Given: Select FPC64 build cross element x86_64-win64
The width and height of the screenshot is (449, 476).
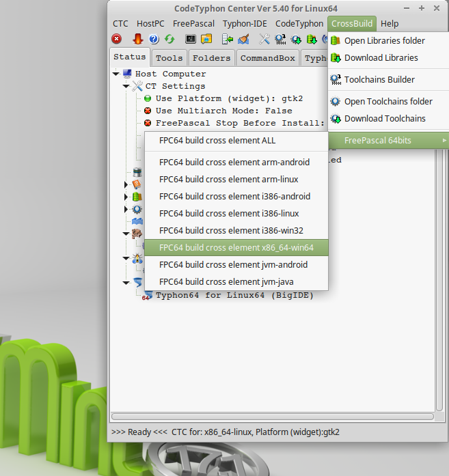Looking at the screenshot, I should [236, 248].
